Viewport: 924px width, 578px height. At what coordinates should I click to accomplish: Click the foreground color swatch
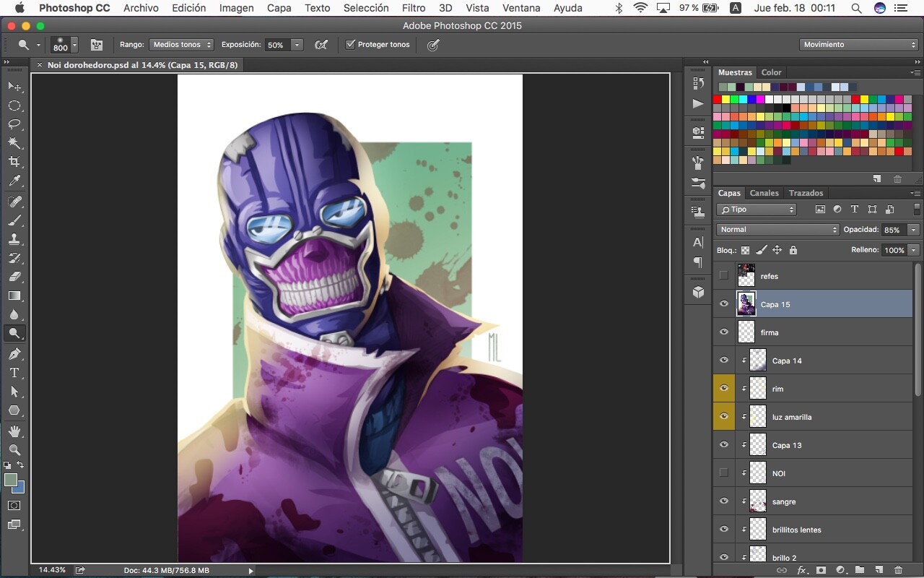click(x=10, y=480)
